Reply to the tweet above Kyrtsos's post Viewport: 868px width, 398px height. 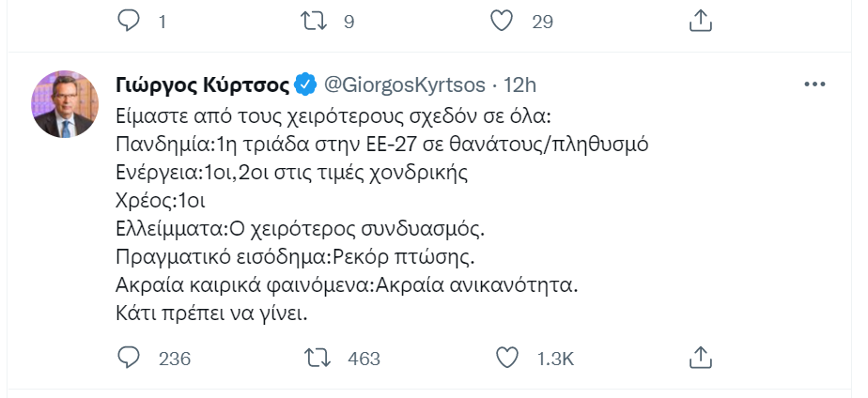point(131,21)
